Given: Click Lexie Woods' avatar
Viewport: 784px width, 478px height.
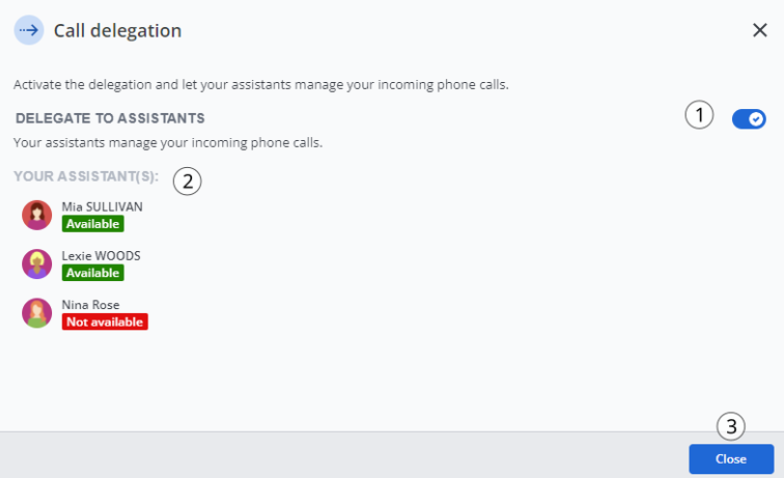Looking at the screenshot, I should (x=37, y=264).
